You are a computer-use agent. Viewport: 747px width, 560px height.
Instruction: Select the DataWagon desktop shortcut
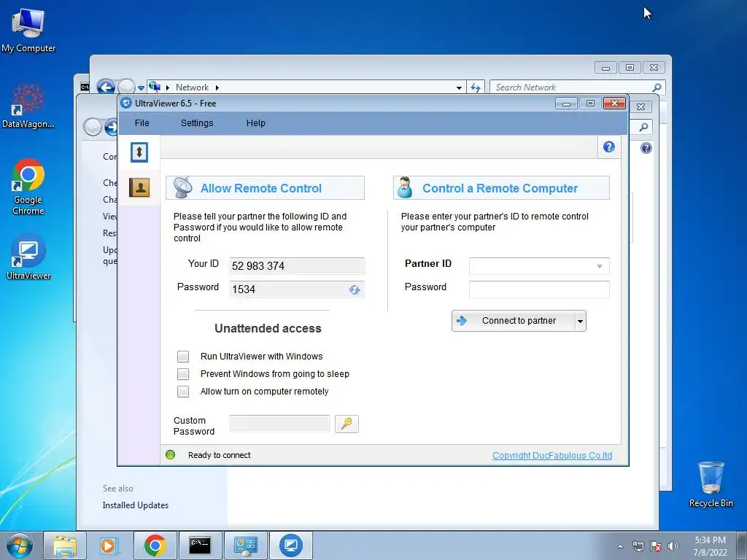28,106
